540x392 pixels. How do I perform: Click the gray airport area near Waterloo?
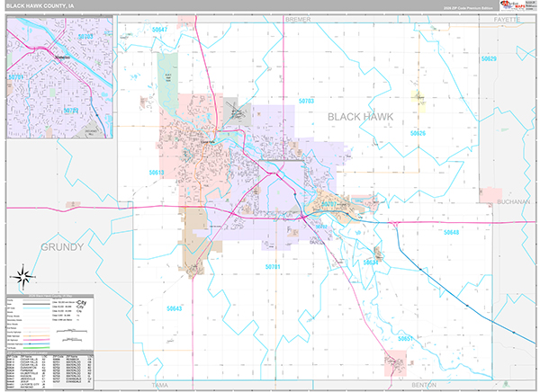(x=236, y=112)
